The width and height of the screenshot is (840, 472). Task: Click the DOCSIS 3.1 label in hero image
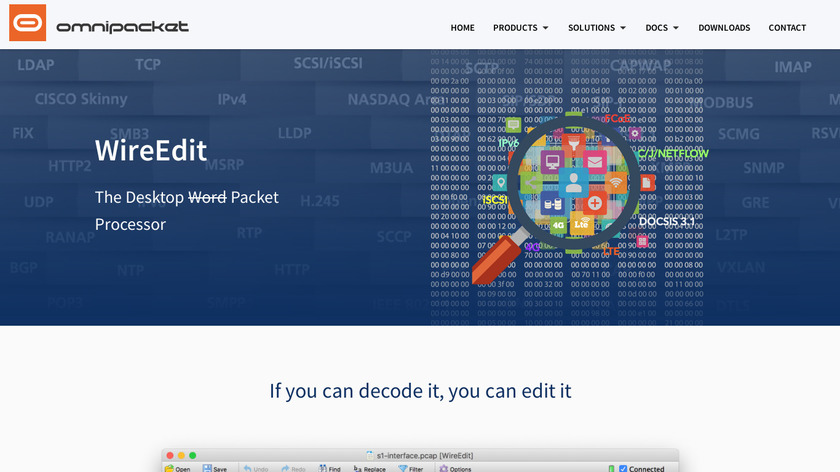pyautogui.click(x=667, y=221)
